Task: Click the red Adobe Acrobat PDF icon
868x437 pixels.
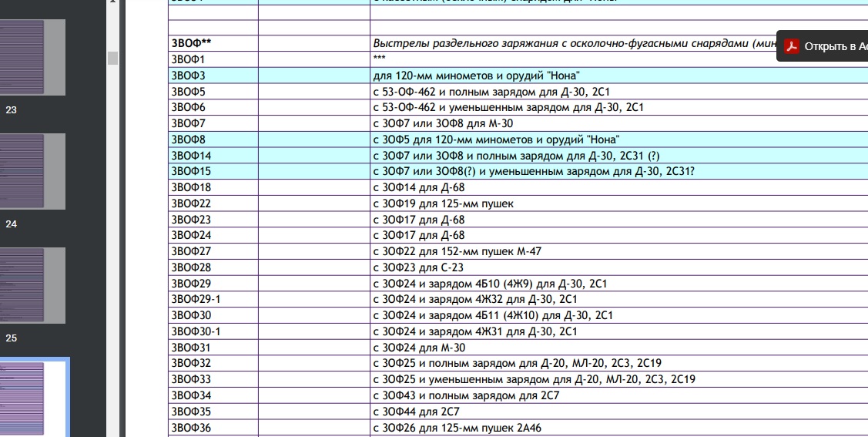Action: pos(792,46)
